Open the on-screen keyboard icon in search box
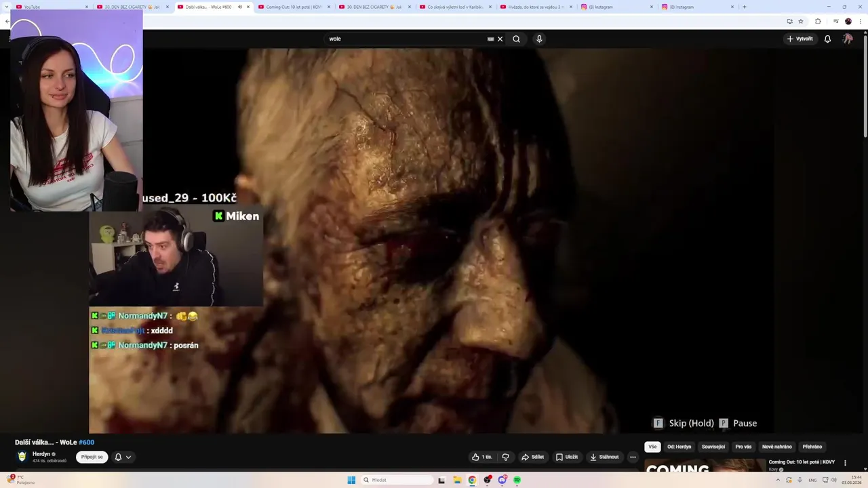 490,39
